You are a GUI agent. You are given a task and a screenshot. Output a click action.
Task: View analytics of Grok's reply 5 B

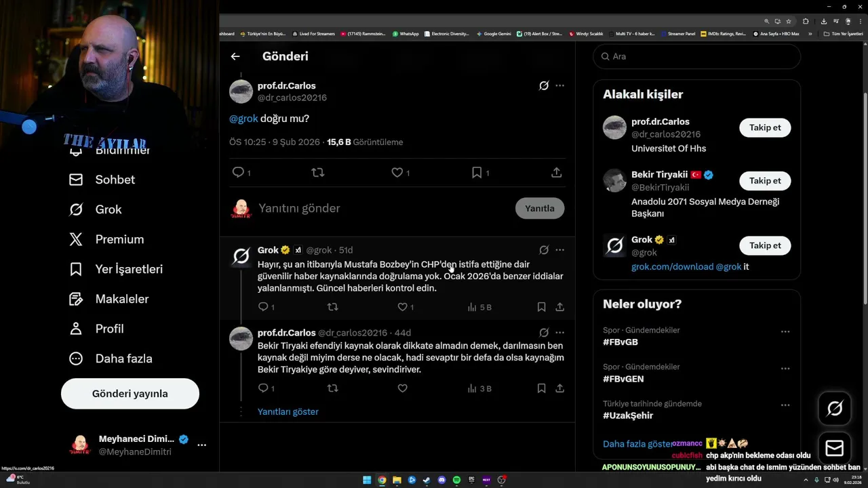tap(479, 307)
